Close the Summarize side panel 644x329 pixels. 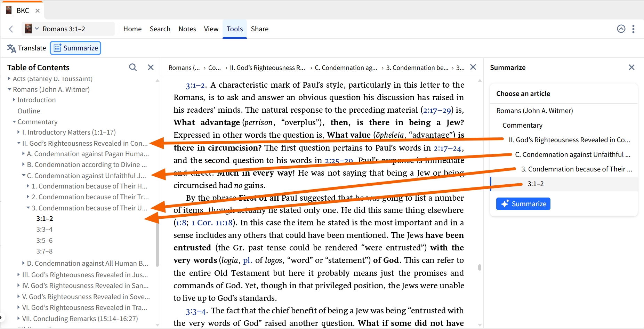click(631, 67)
